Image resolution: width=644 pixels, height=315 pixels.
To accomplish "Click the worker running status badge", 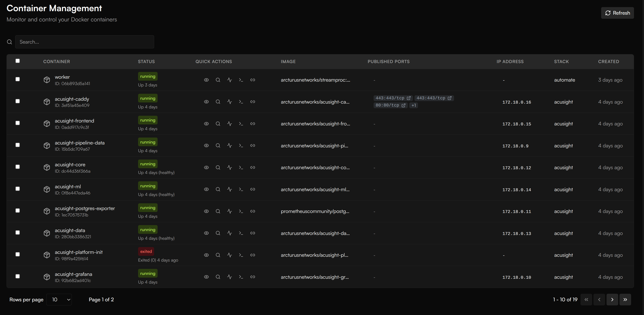I will pos(148,77).
